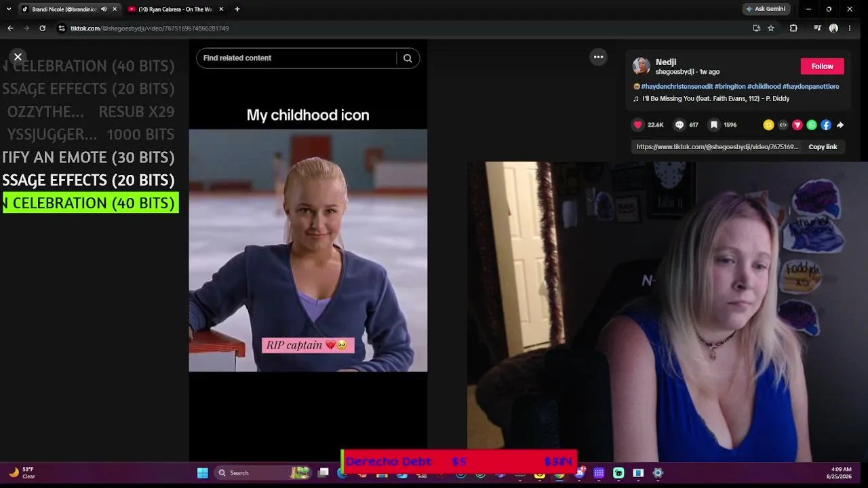Expand the tab search dropdown

point(8,9)
